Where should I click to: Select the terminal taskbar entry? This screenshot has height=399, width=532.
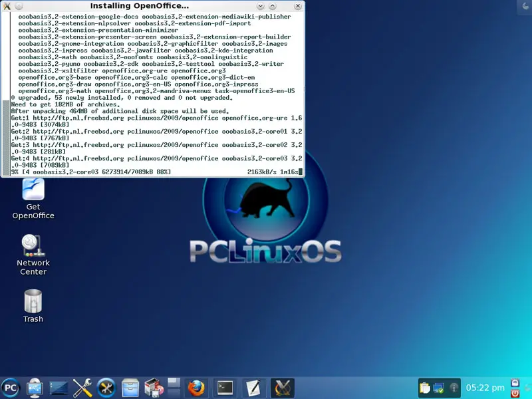click(225, 388)
